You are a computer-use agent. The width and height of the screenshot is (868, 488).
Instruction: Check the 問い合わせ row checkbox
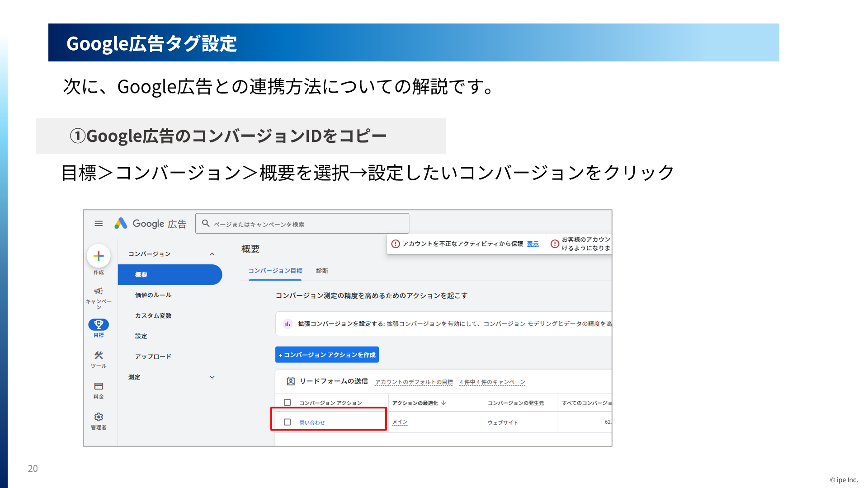coord(287,422)
